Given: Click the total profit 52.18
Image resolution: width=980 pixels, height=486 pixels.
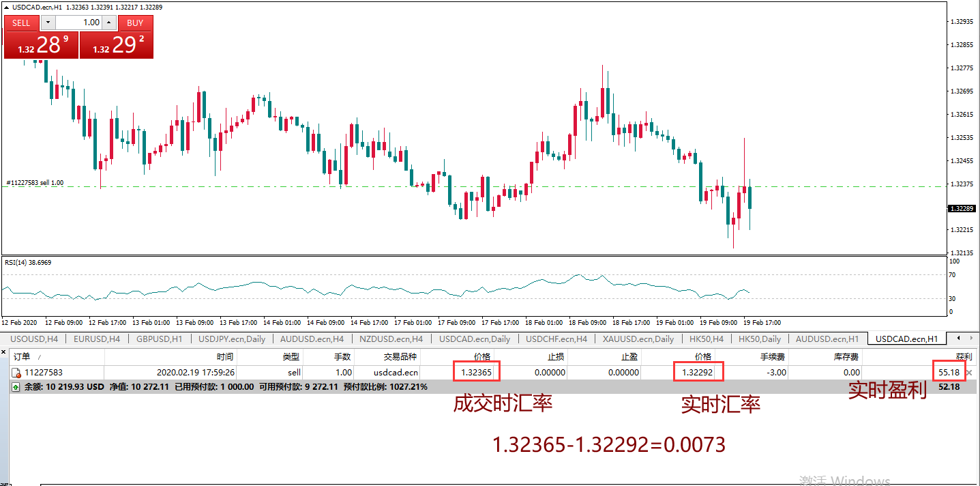Looking at the screenshot, I should (x=949, y=387).
